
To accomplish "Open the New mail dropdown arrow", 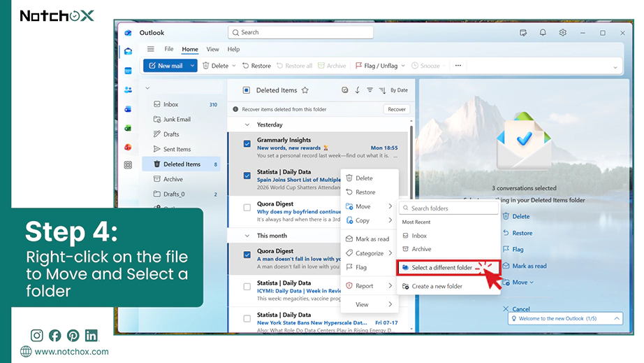I will pyautogui.click(x=192, y=66).
